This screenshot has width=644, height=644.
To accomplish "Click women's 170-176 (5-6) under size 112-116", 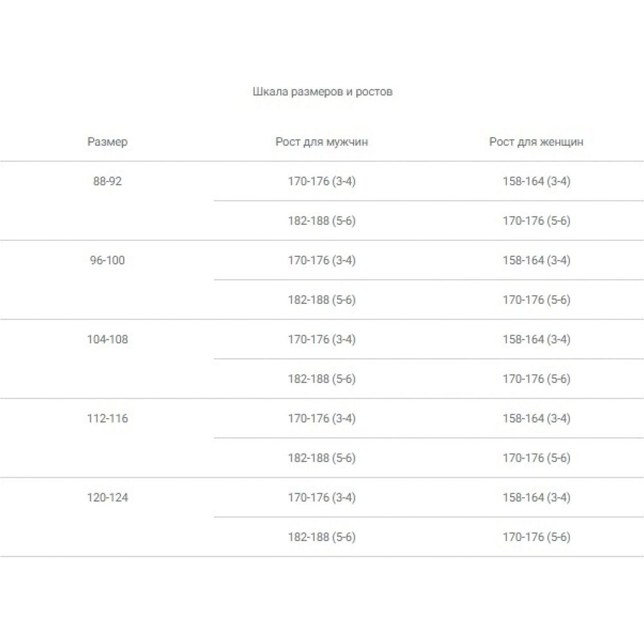I will point(536,459).
